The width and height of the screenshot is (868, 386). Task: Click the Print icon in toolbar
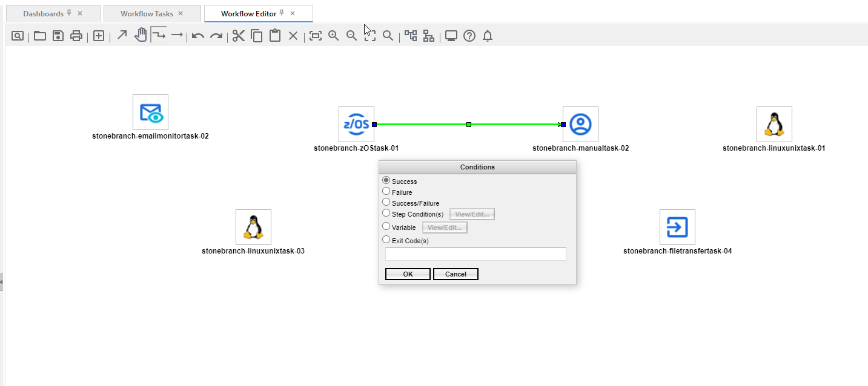[76, 36]
